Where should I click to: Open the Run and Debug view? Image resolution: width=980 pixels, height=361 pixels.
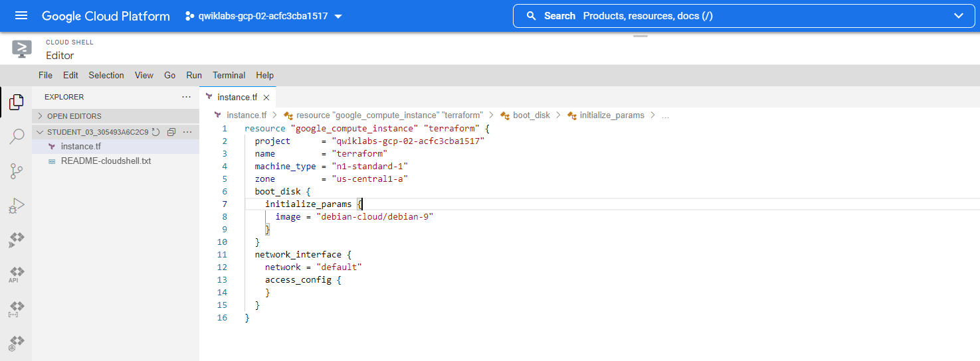click(x=17, y=206)
